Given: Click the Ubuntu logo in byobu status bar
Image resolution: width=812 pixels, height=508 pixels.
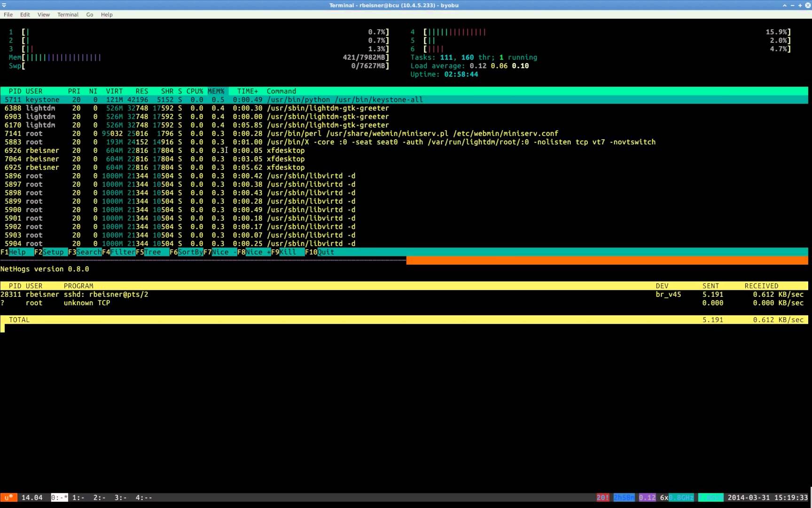Looking at the screenshot, I should point(8,498).
